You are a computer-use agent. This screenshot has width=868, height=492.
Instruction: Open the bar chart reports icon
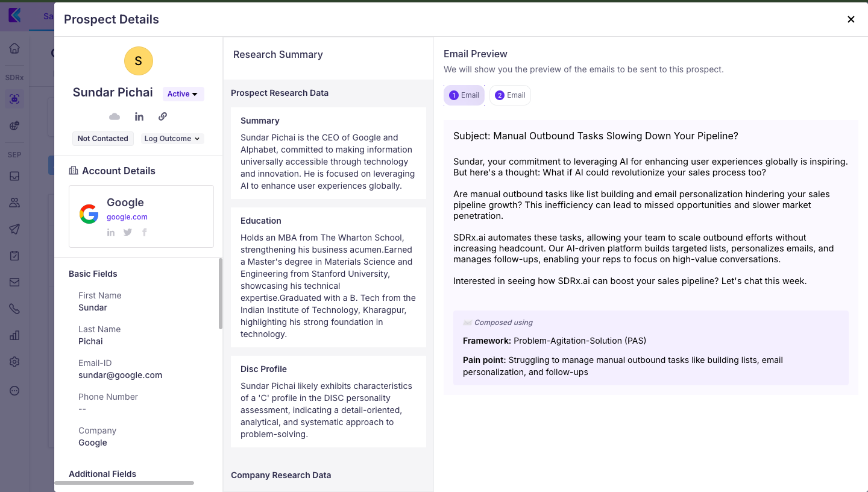tap(14, 335)
